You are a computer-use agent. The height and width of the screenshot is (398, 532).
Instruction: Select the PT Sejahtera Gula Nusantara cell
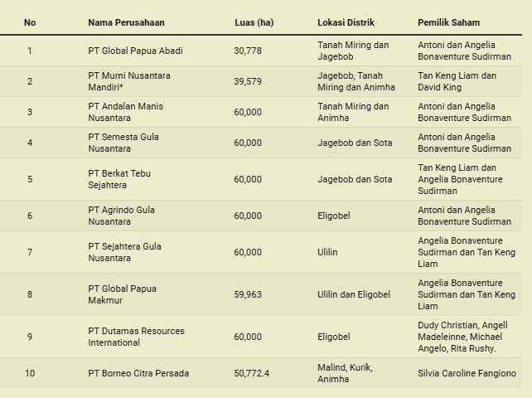(124, 252)
